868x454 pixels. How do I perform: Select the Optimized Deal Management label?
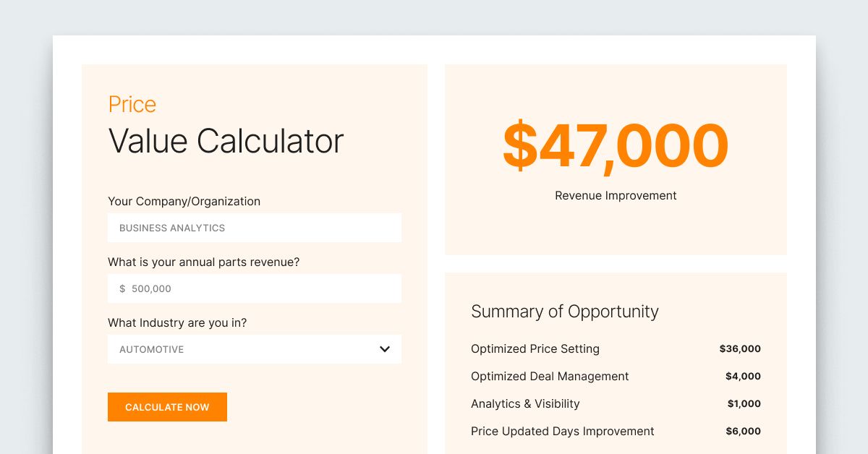point(549,376)
